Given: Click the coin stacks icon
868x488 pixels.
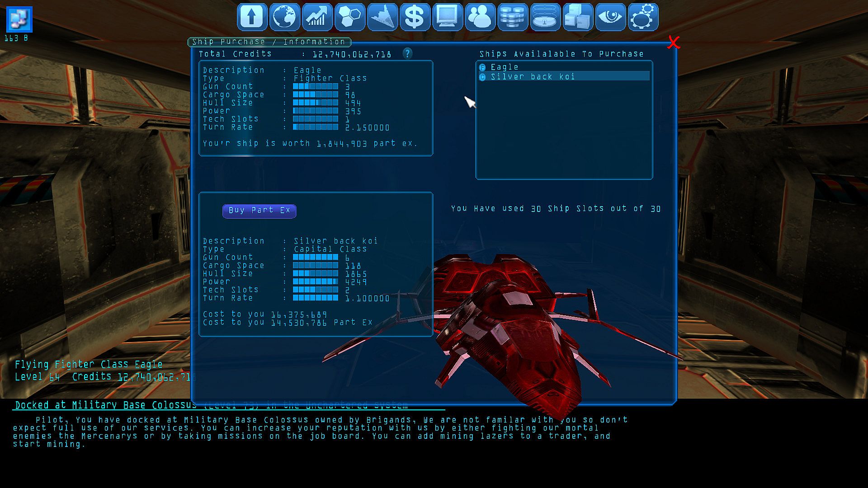Looking at the screenshot, I should coord(513,17).
